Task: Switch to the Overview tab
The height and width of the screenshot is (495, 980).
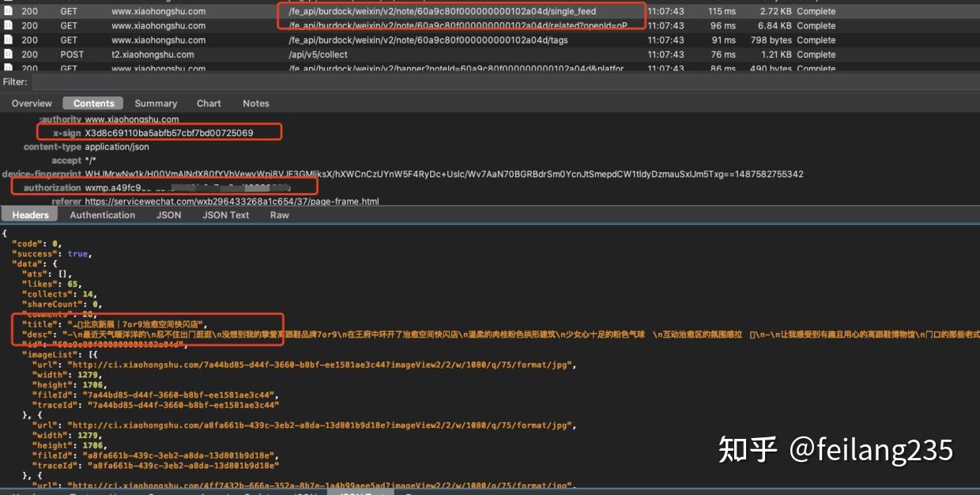Action: pos(32,104)
